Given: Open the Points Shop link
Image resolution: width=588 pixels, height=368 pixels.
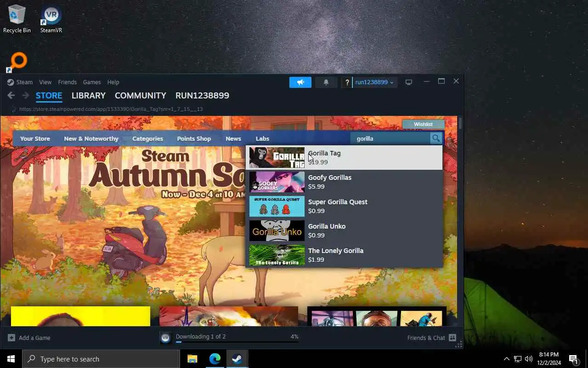Looking at the screenshot, I should [x=194, y=138].
